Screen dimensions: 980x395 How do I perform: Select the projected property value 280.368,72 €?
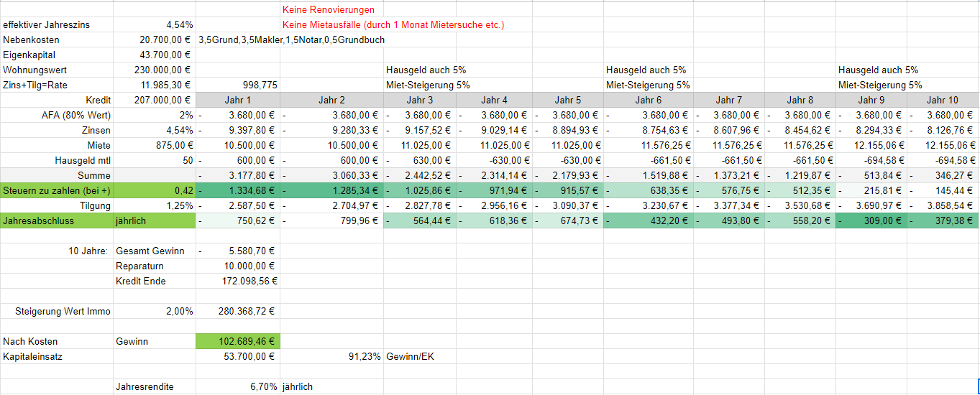[238, 311]
